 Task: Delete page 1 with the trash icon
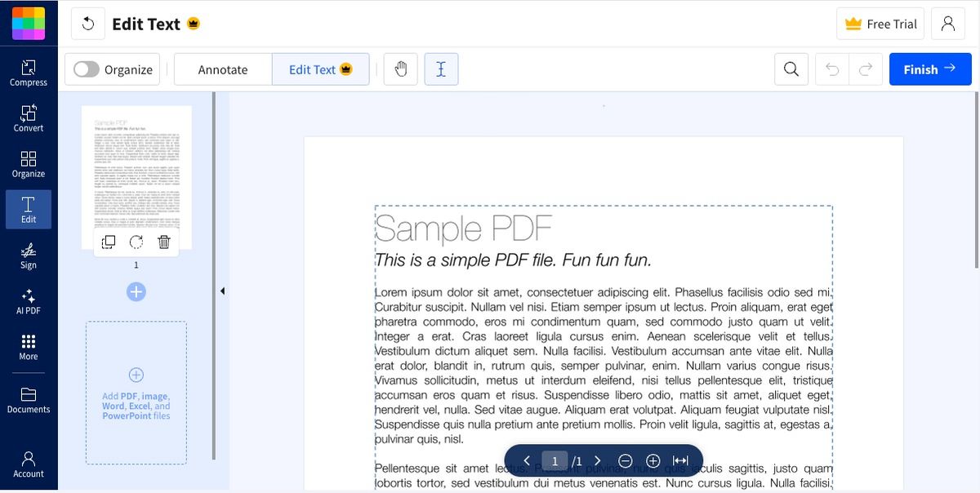(x=163, y=242)
